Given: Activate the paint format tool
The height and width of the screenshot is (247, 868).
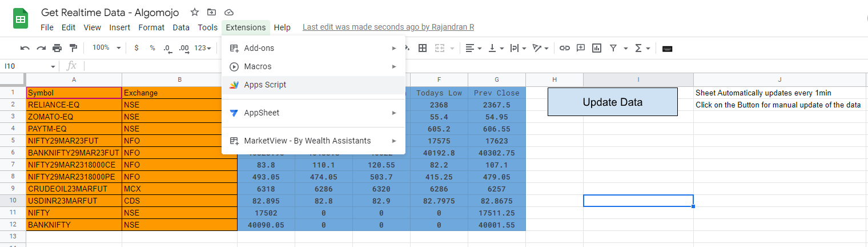Looking at the screenshot, I should point(73,48).
